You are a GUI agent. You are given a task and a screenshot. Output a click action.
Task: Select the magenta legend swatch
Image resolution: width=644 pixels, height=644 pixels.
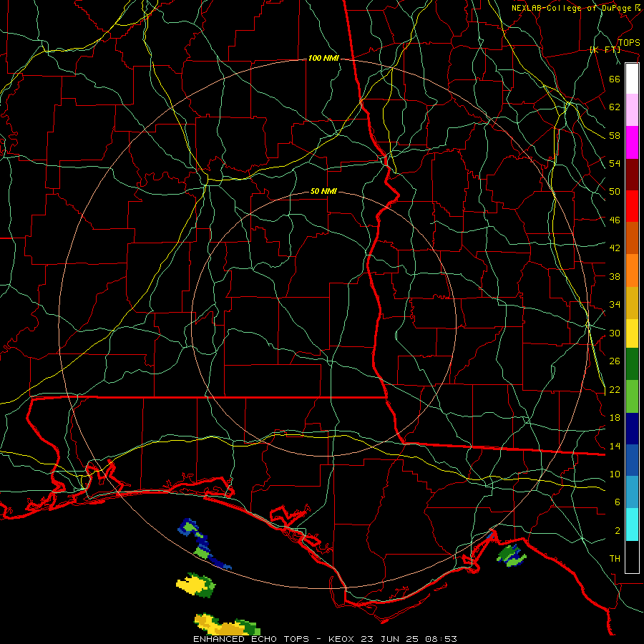pos(632,142)
